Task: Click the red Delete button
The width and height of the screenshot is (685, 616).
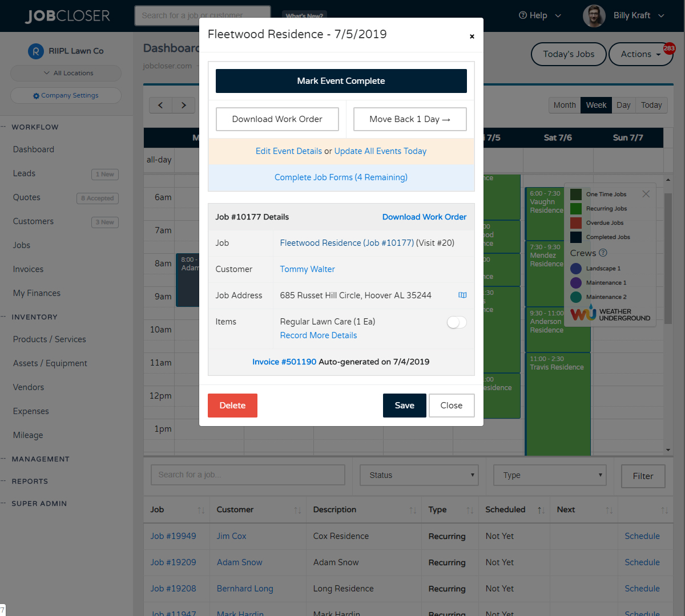Action: 232,406
